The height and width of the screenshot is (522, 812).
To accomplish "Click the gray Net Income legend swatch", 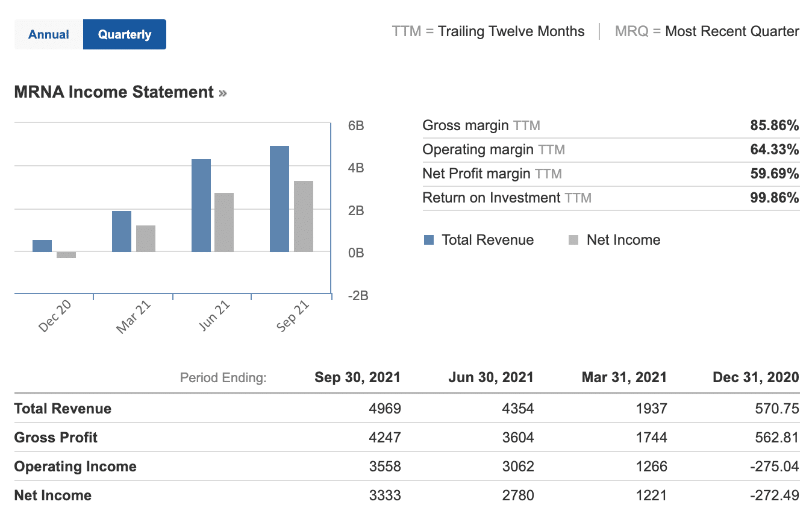I will (573, 240).
